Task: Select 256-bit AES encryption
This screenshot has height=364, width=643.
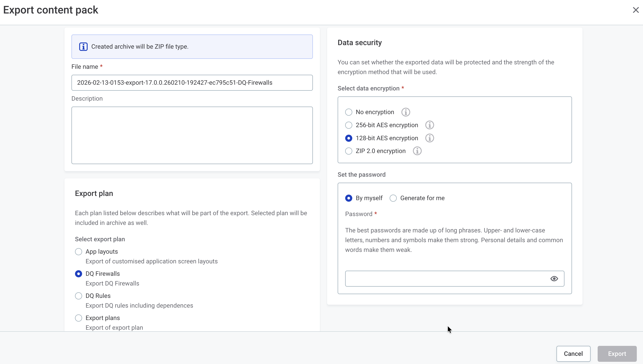Action: (x=349, y=125)
